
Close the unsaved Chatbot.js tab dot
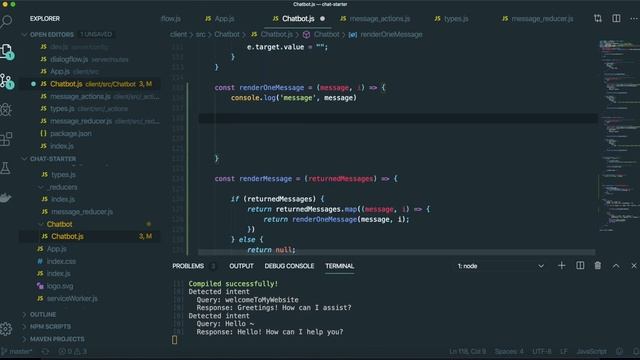coord(322,19)
